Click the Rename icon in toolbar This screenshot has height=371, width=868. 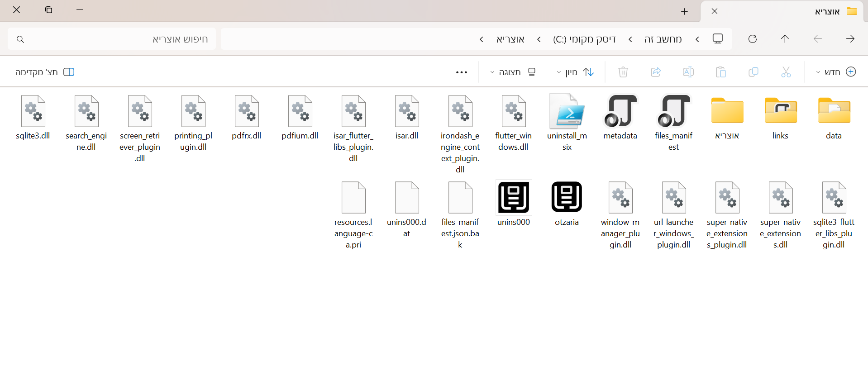point(688,72)
